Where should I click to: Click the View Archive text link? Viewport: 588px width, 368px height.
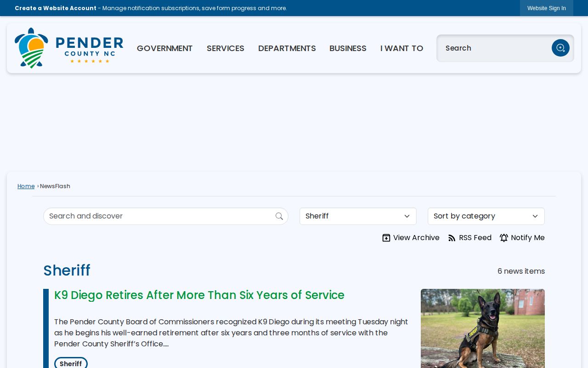click(416, 238)
